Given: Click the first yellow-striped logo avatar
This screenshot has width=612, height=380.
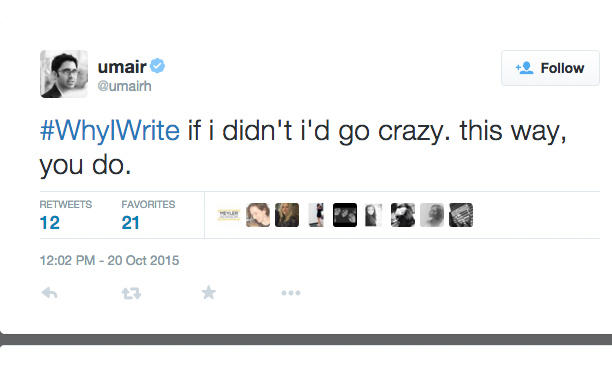Looking at the screenshot, I should (x=229, y=215).
